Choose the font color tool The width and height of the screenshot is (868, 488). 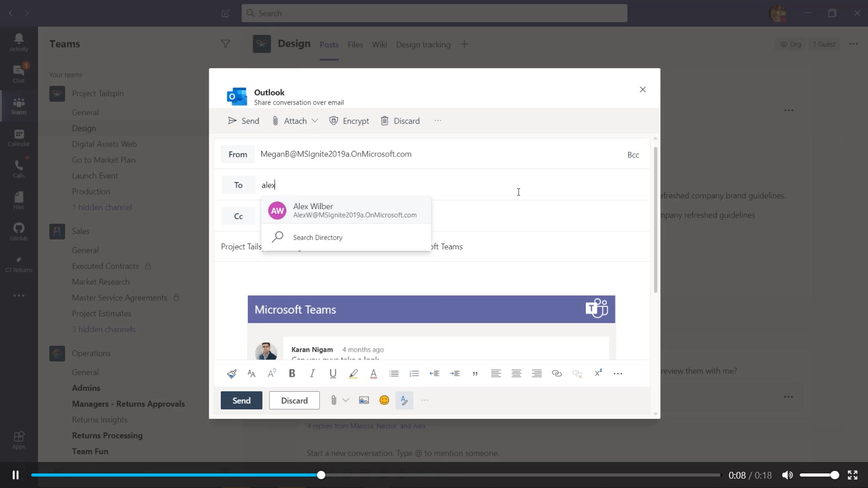pos(373,374)
